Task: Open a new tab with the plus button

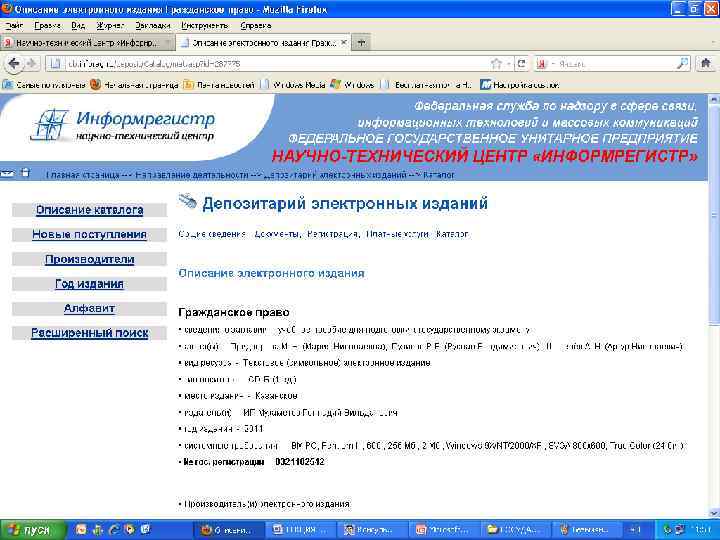Action: point(361,43)
